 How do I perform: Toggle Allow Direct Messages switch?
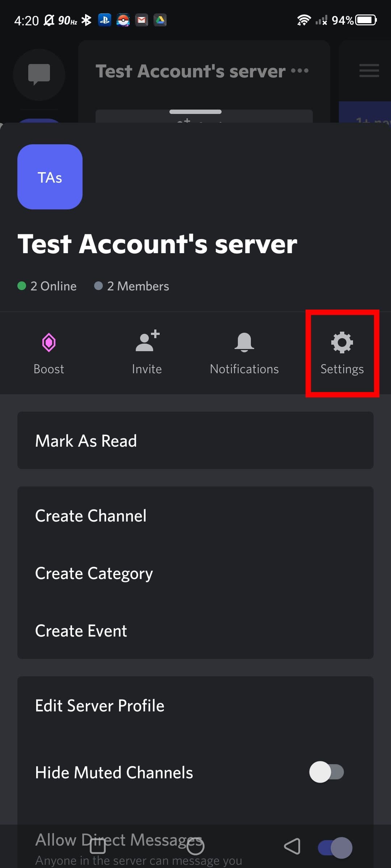pyautogui.click(x=335, y=847)
